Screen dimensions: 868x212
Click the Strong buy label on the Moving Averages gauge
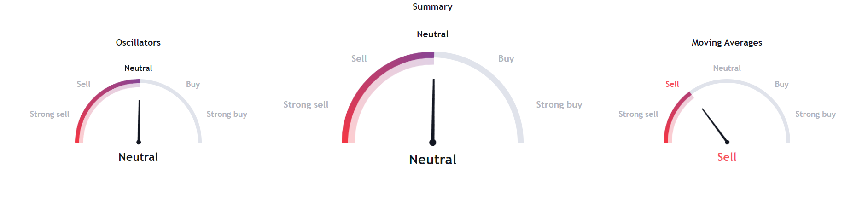[816, 114]
